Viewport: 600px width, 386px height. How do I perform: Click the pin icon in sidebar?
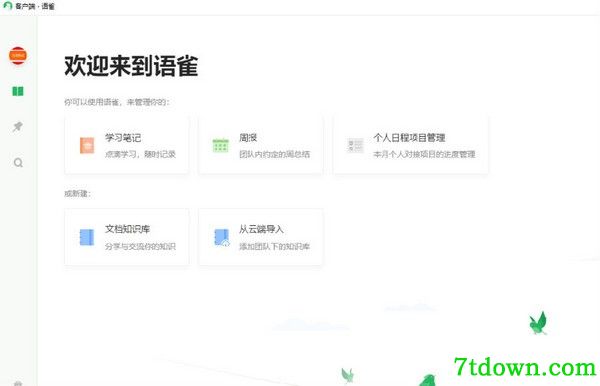(x=18, y=127)
